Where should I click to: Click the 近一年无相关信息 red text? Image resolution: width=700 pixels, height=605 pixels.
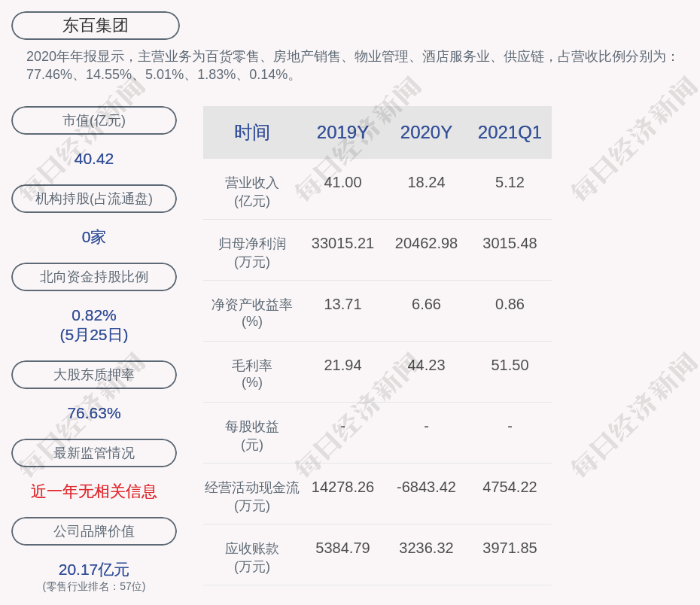coord(94,490)
